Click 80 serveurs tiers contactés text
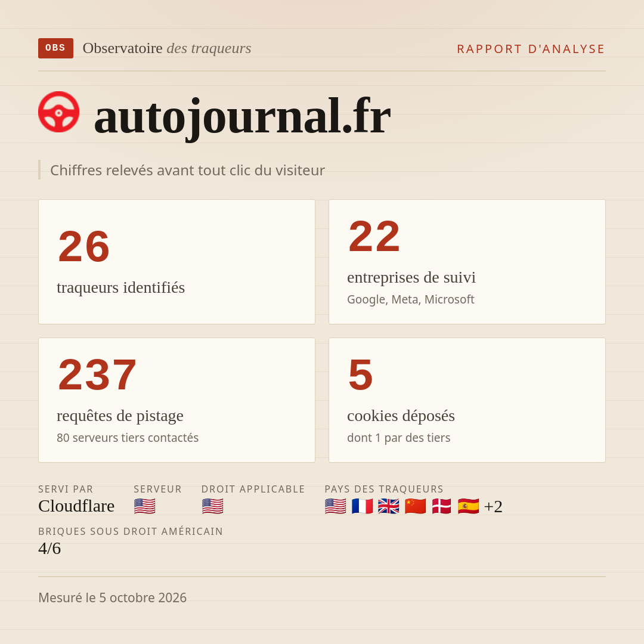This screenshot has height=644, width=644. [x=128, y=438]
